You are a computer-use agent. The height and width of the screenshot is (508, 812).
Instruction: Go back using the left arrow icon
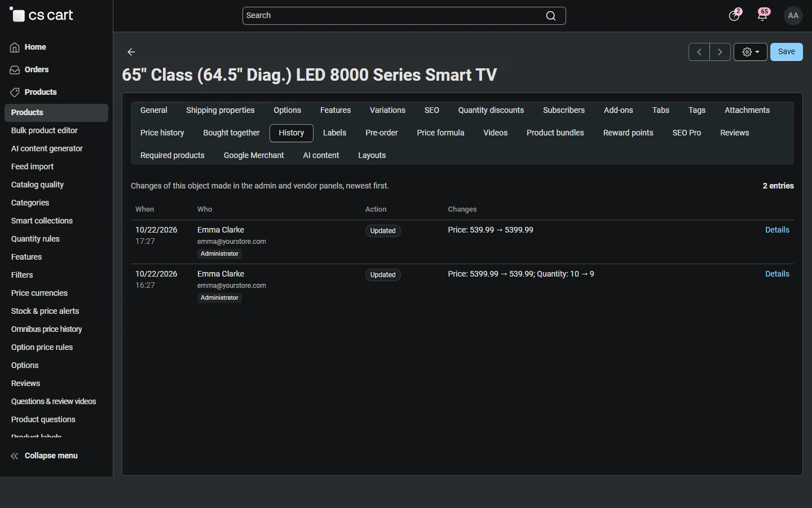(131, 52)
